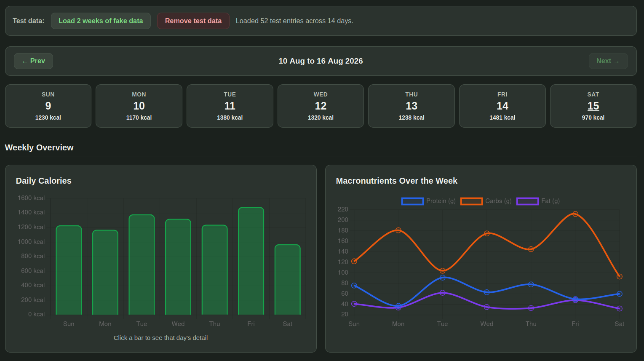Screen dimensions: 644x361
Task: Click the Saturday calories bar
Action: [288, 280]
